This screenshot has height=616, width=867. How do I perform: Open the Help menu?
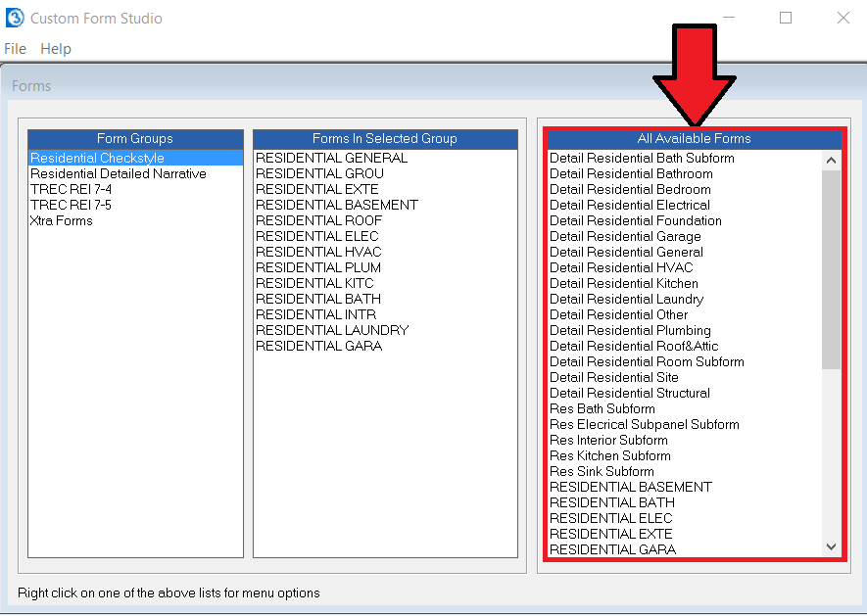point(56,49)
